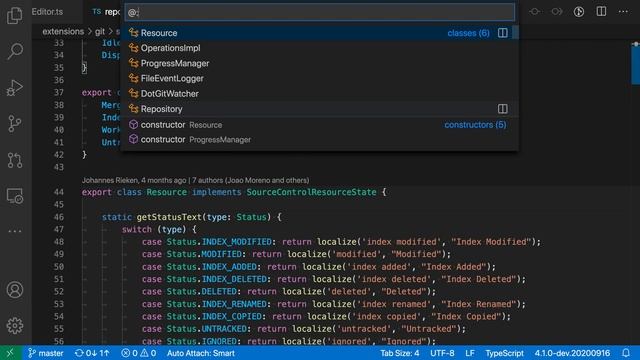Switch to the Editor.ts tab

47,12
